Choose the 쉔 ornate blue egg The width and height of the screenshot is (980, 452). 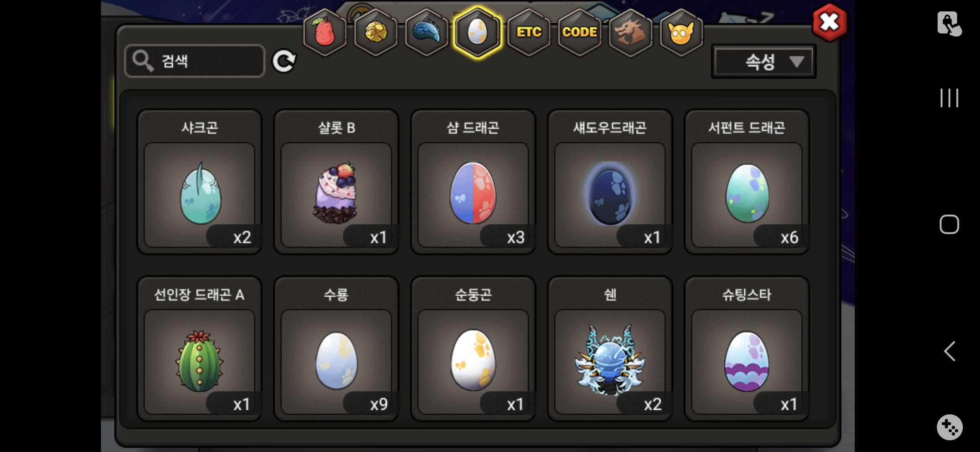(x=610, y=349)
